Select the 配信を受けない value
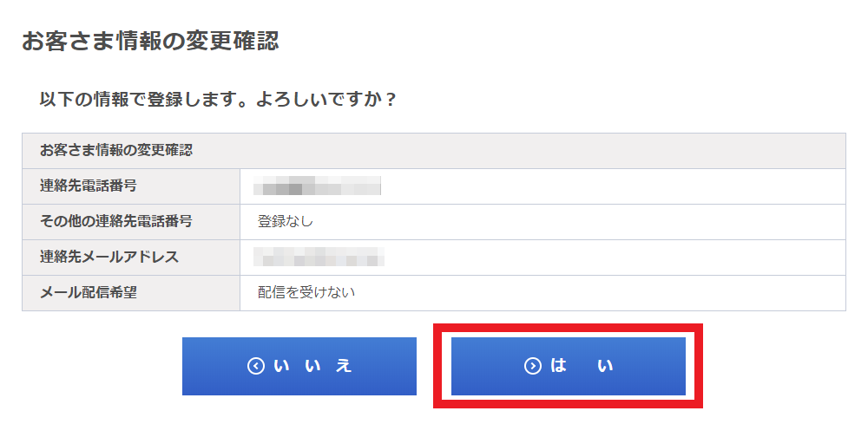This screenshot has width=868, height=424. pos(306,293)
